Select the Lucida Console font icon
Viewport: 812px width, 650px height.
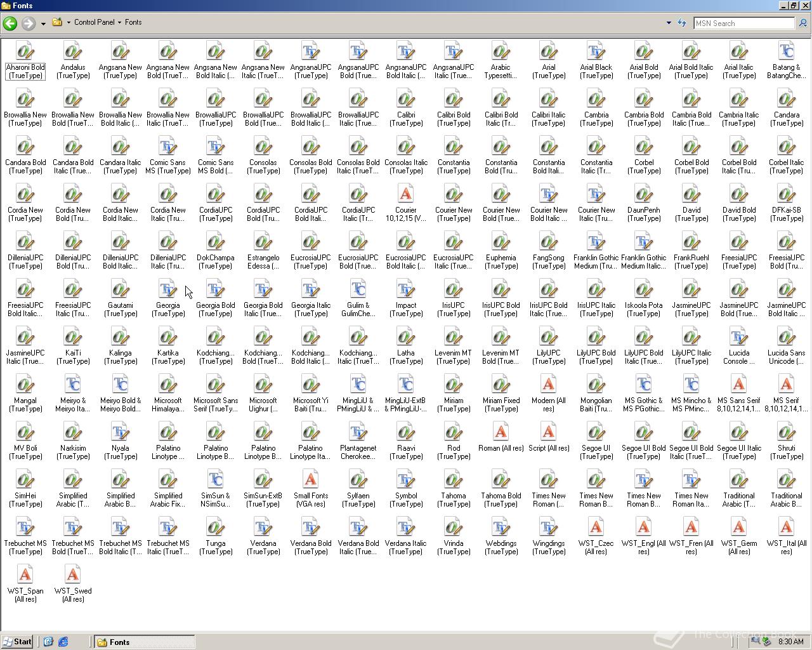point(739,336)
